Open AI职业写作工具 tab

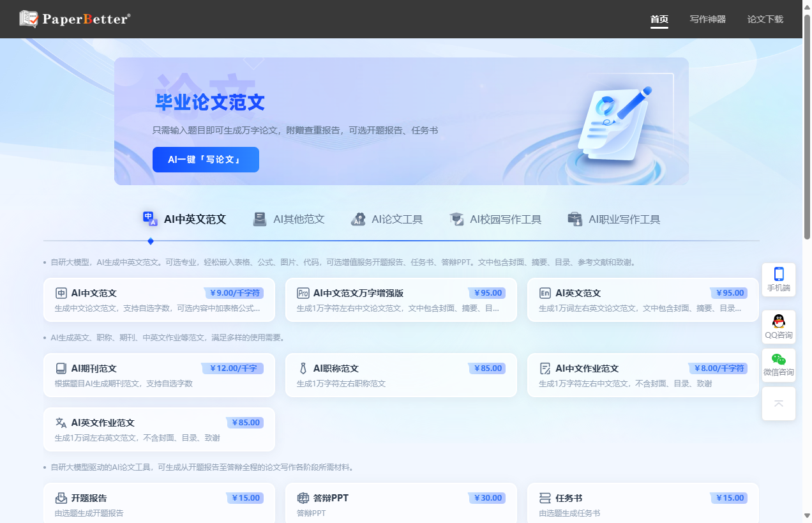pos(613,219)
